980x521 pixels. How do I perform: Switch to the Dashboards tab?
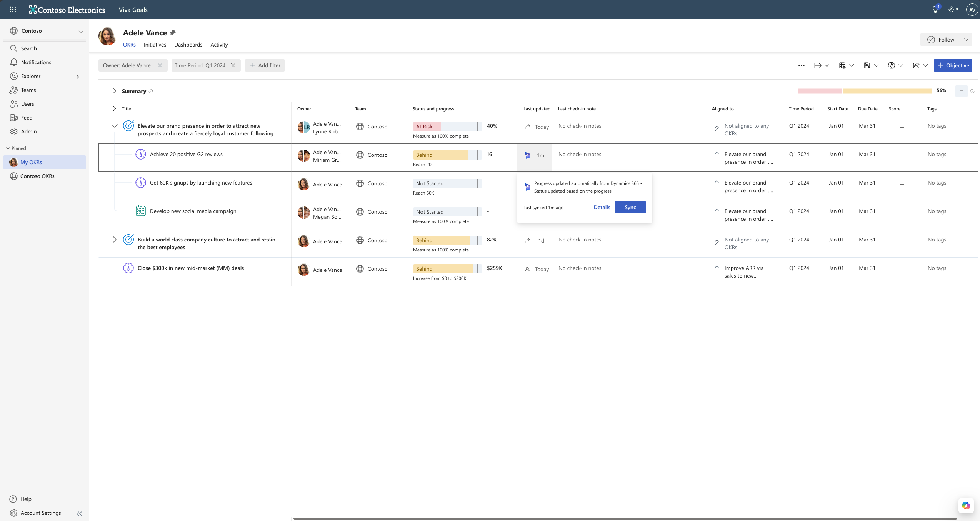tap(188, 45)
